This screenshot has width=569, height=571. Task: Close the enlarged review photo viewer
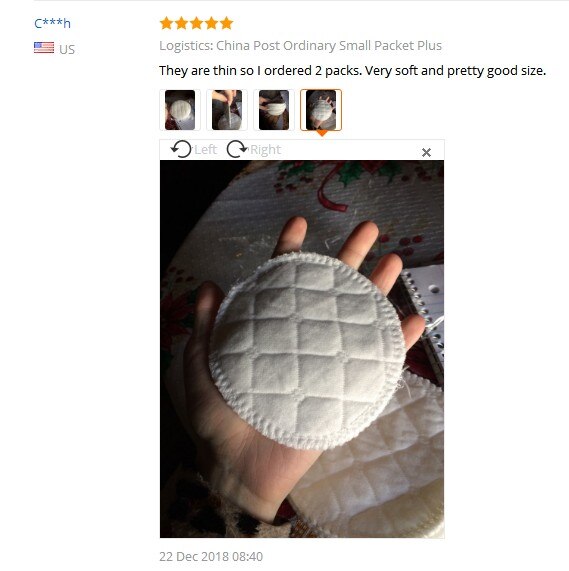[x=426, y=152]
